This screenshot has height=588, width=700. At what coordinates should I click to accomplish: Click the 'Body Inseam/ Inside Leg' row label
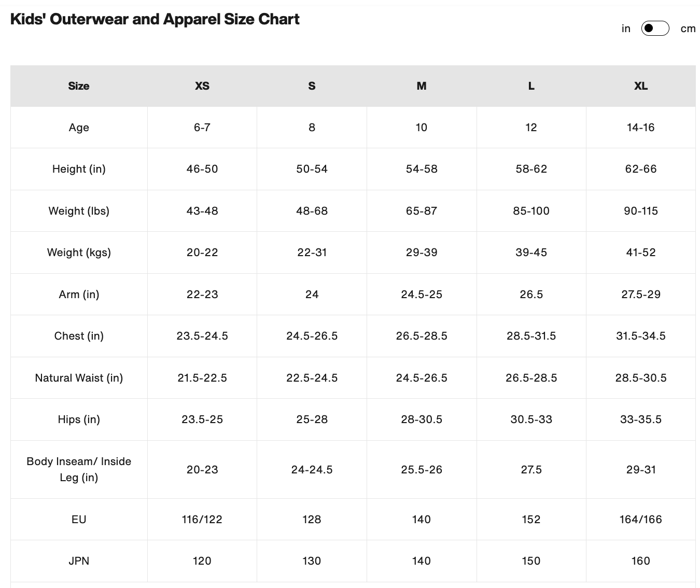pos(79,469)
